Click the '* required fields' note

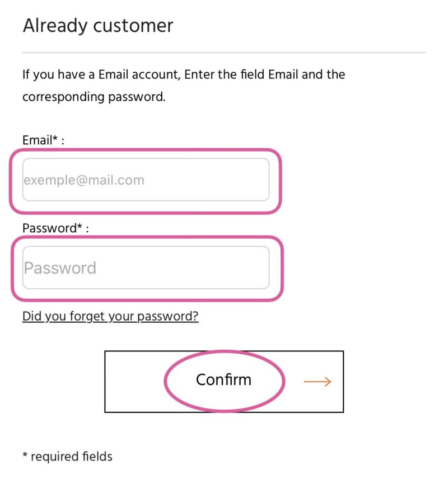click(68, 457)
